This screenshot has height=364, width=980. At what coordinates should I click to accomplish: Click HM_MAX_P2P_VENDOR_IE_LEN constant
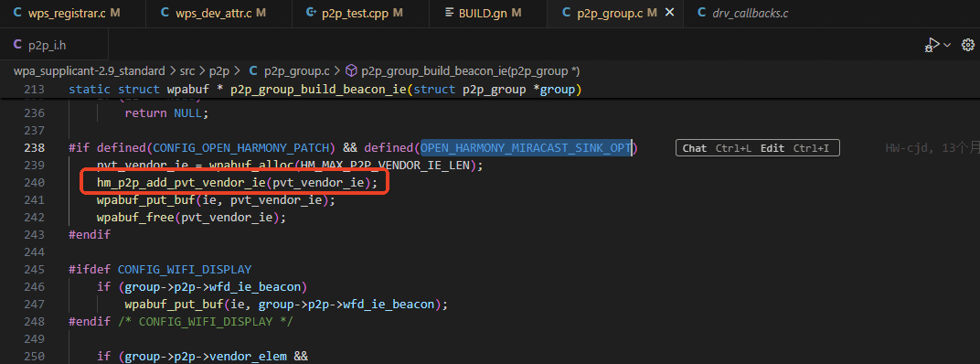[x=384, y=166]
